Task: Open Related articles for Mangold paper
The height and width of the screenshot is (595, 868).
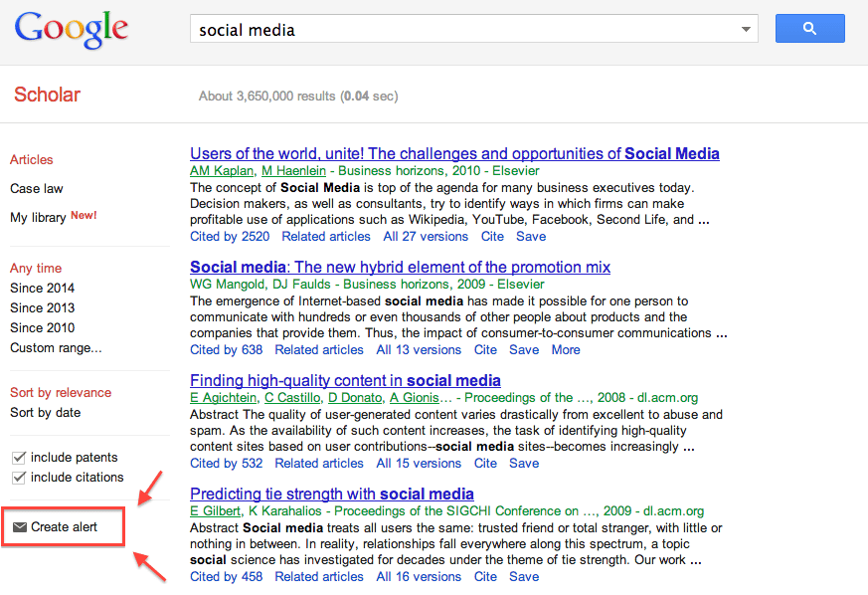Action: click(x=319, y=350)
